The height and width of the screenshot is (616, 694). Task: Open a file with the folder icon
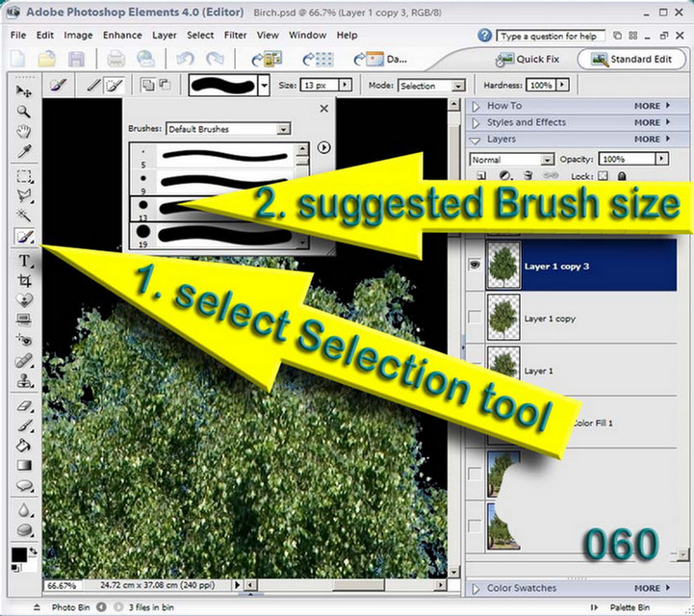pyautogui.click(x=47, y=60)
